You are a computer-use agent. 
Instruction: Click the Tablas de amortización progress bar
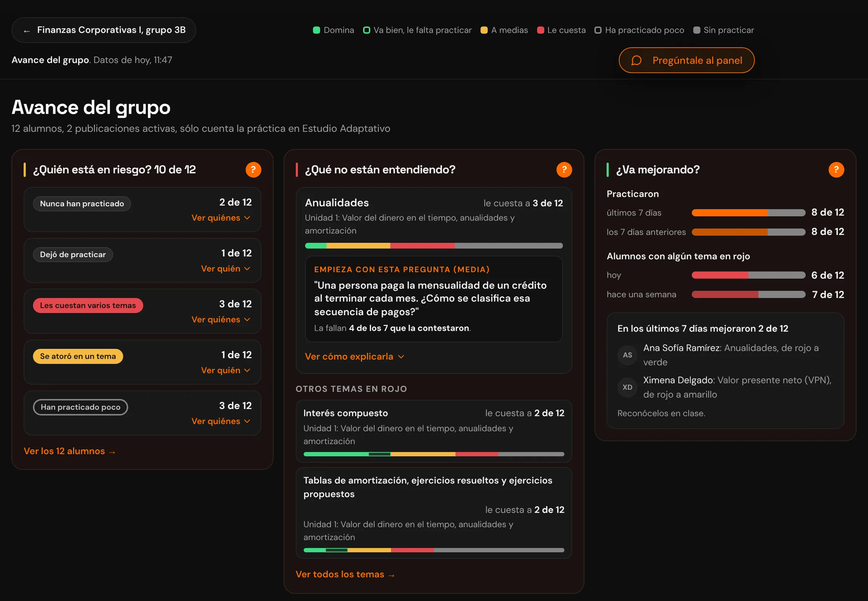coord(434,550)
